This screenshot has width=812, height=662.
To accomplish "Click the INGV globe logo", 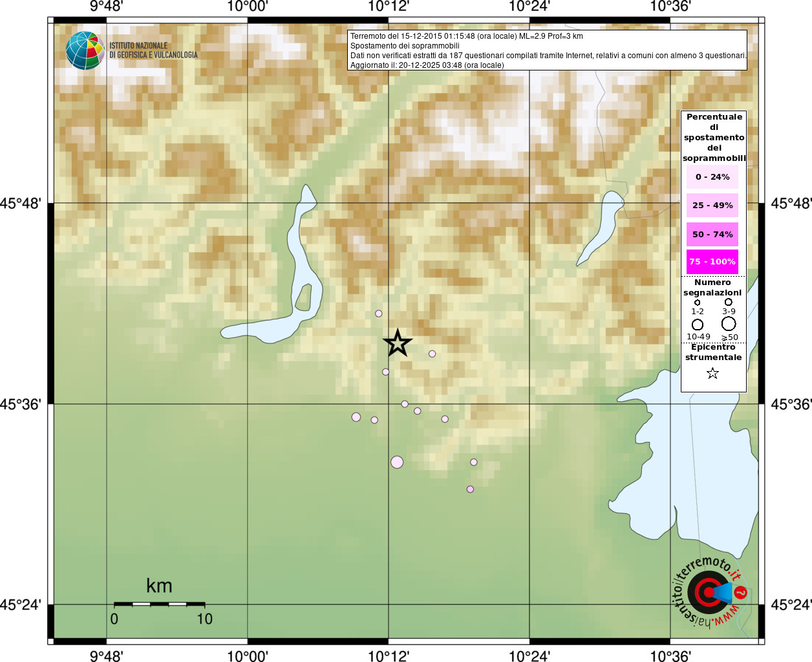I will [x=85, y=50].
